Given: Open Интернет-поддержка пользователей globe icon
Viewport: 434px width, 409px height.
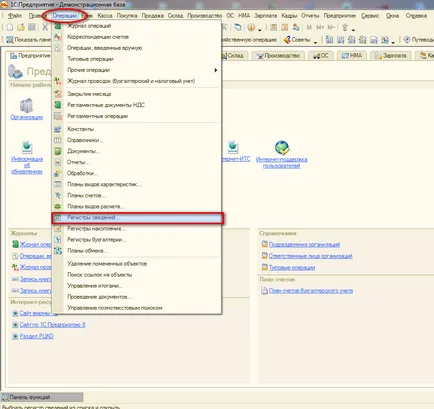Looking at the screenshot, I should click(x=282, y=148).
